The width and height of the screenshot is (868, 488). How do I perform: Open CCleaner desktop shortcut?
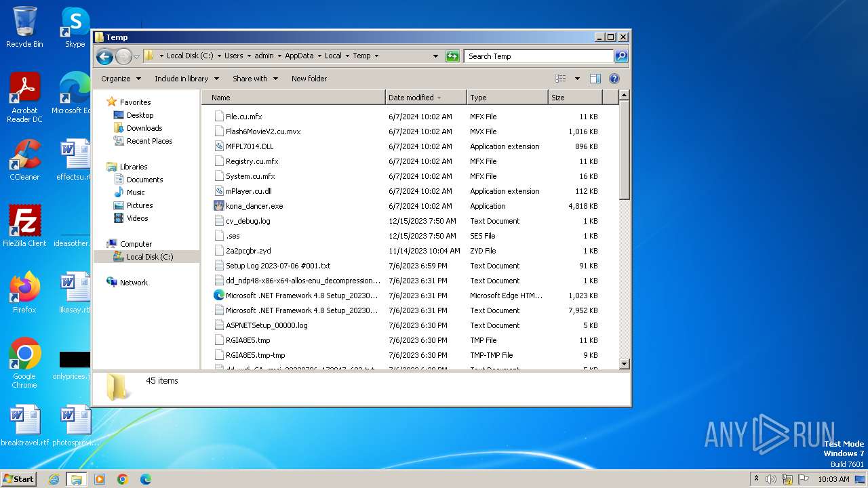coord(24,160)
